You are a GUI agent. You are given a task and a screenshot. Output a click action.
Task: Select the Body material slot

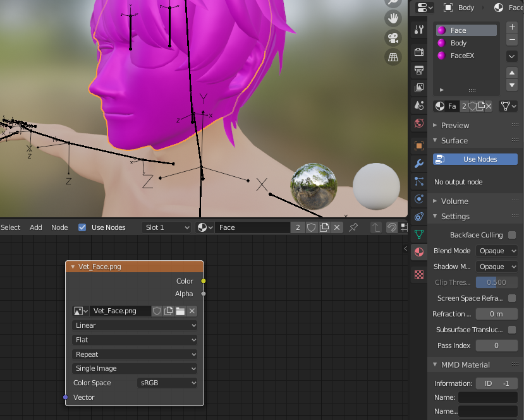tap(466, 43)
